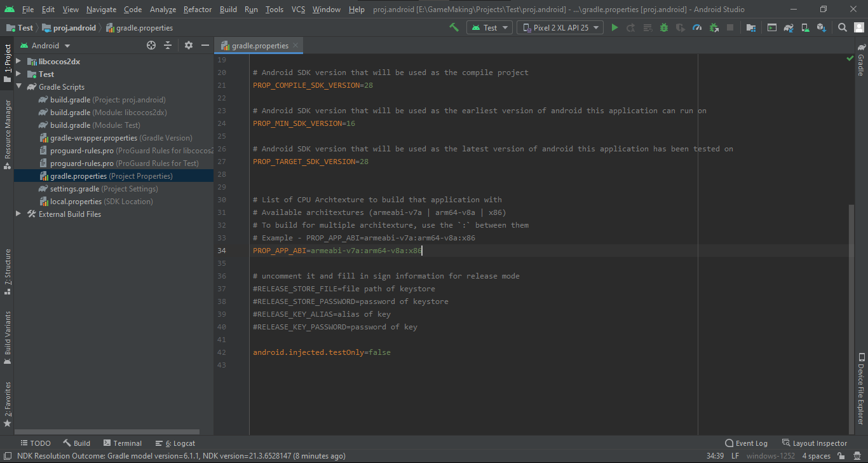Open the Android profiler gauge icon

point(697,27)
